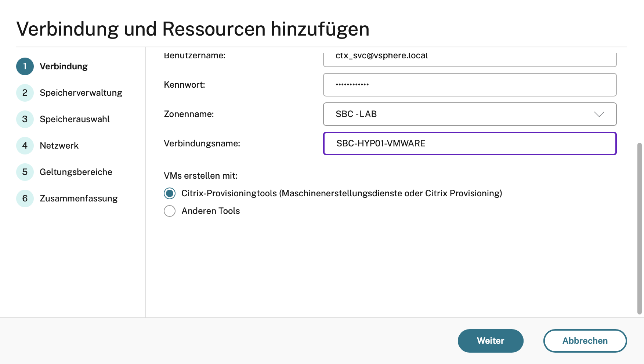This screenshot has width=644, height=364.
Task: Select Citrix-Provisioningtools radio button
Action: (x=170, y=193)
